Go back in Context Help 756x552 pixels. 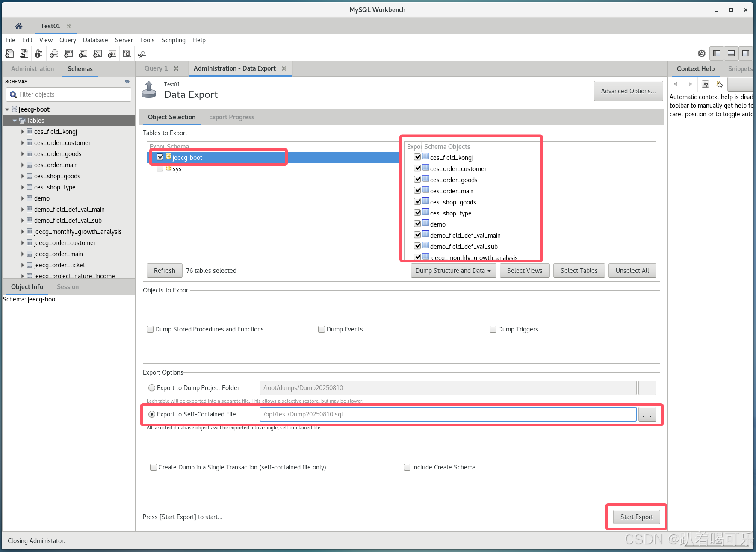[x=675, y=84]
